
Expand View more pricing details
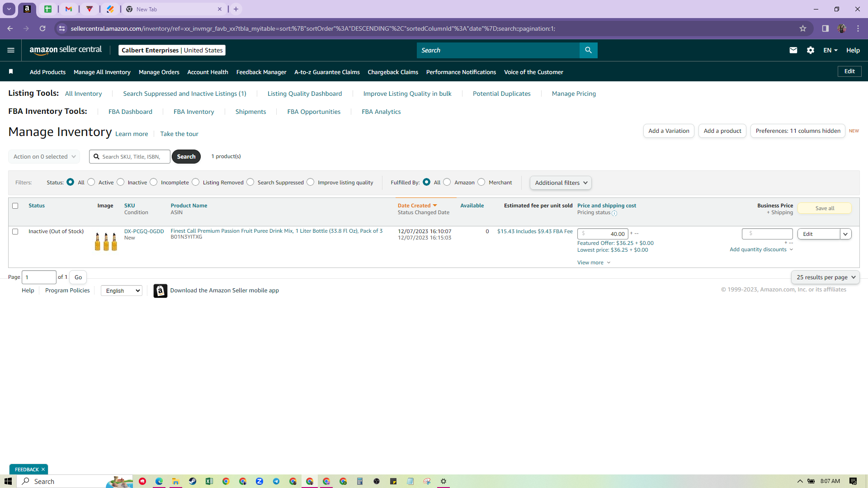point(594,263)
